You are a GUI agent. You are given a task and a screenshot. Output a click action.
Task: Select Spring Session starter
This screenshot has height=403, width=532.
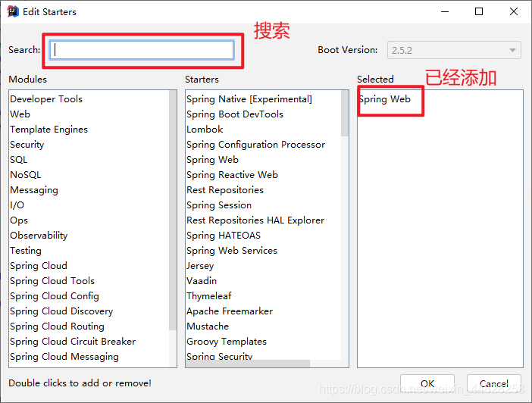click(219, 205)
